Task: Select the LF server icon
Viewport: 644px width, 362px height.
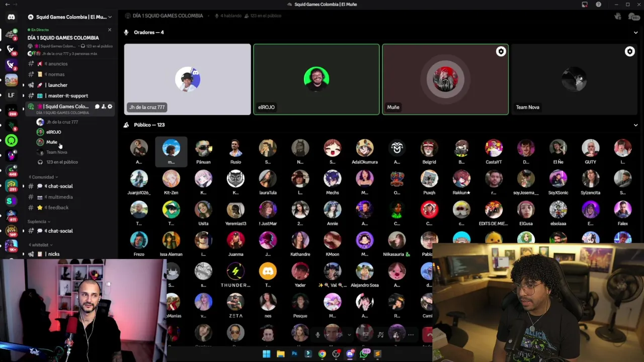Action: 11,95
